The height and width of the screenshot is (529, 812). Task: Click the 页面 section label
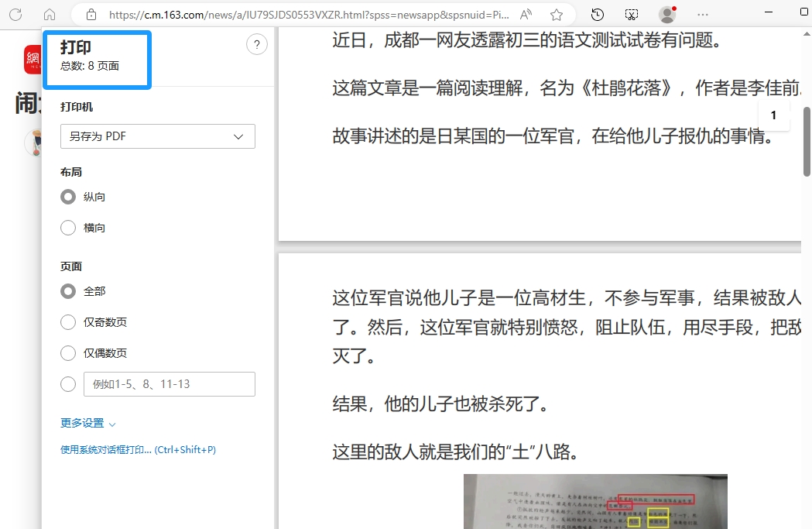click(x=71, y=266)
